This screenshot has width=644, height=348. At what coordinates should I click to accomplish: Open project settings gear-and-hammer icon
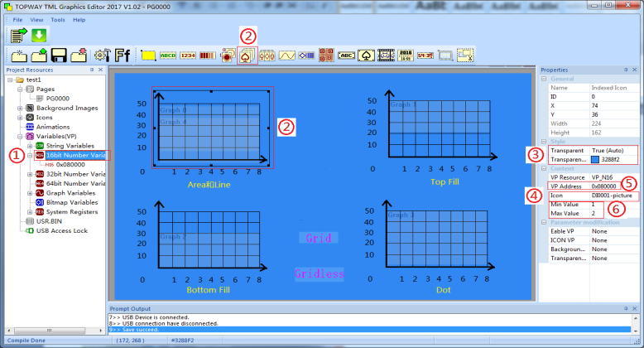tap(103, 56)
